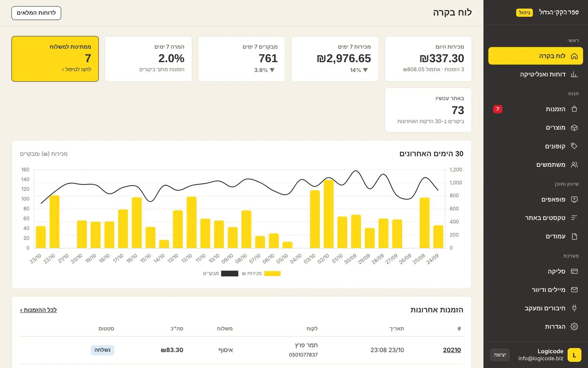588x368 pixels.
Task: Open the מוצרים menu entry
Action: (535, 128)
